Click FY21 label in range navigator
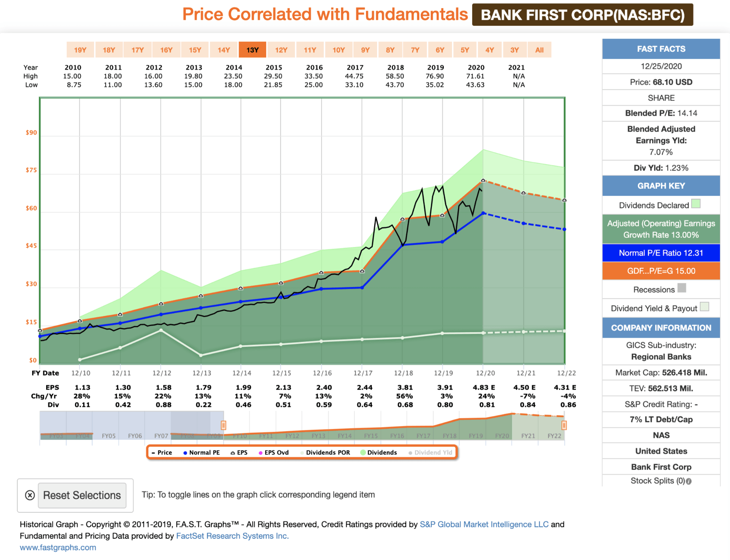Screen dimensions: 730x560 coord(528,436)
